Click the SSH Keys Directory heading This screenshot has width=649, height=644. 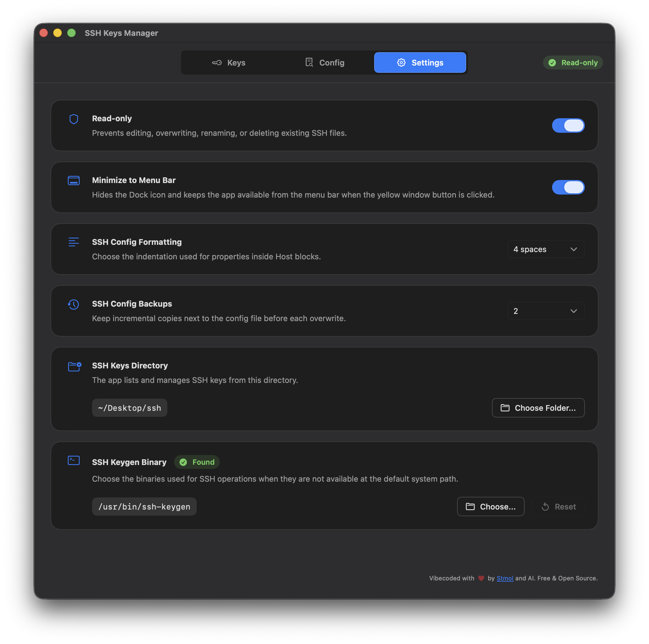pyautogui.click(x=130, y=366)
